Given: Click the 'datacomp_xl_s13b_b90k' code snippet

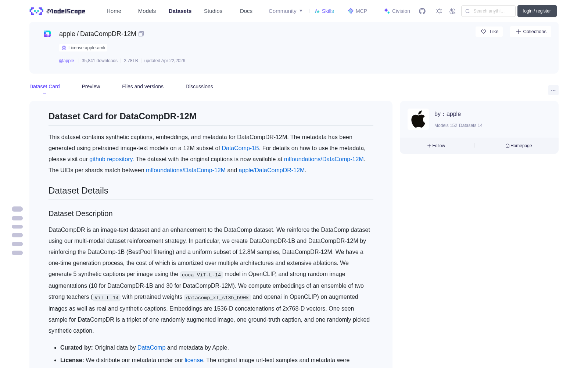Looking at the screenshot, I should pos(218,297).
